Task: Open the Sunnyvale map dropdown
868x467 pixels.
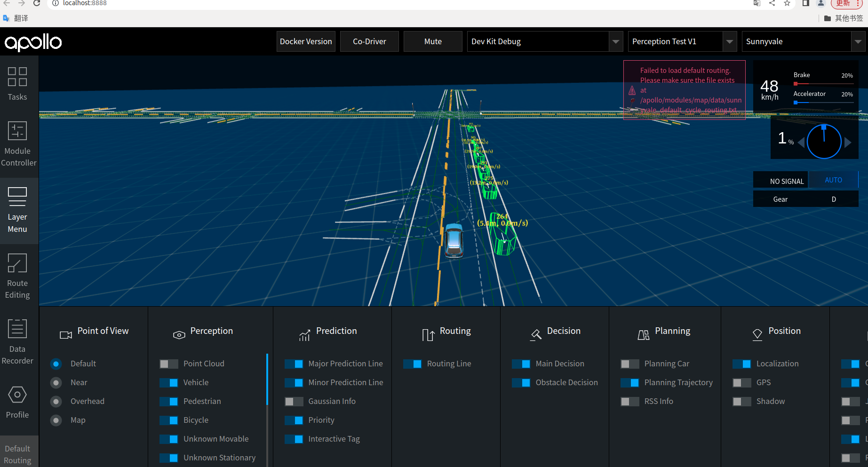Action: point(804,41)
